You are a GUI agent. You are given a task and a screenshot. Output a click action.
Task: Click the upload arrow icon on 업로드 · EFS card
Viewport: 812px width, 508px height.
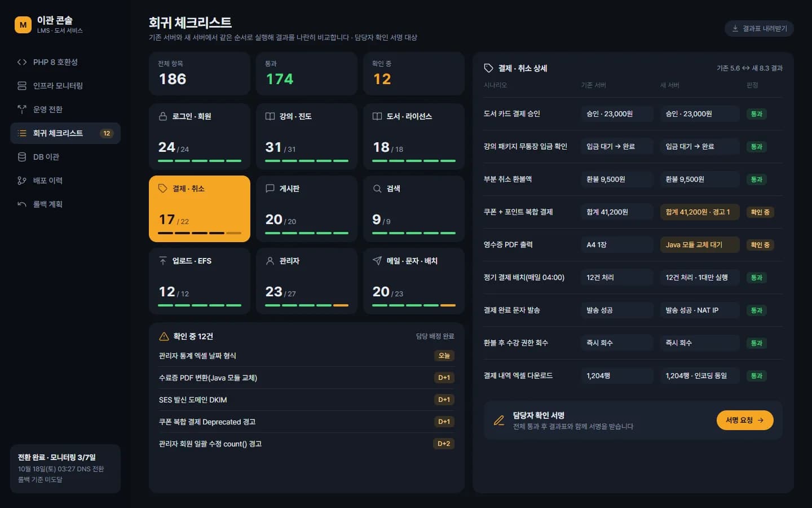163,261
